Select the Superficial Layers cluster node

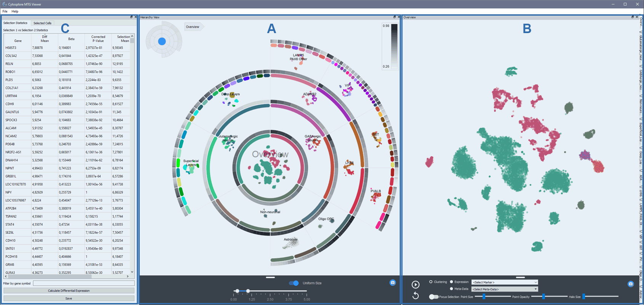click(x=191, y=166)
